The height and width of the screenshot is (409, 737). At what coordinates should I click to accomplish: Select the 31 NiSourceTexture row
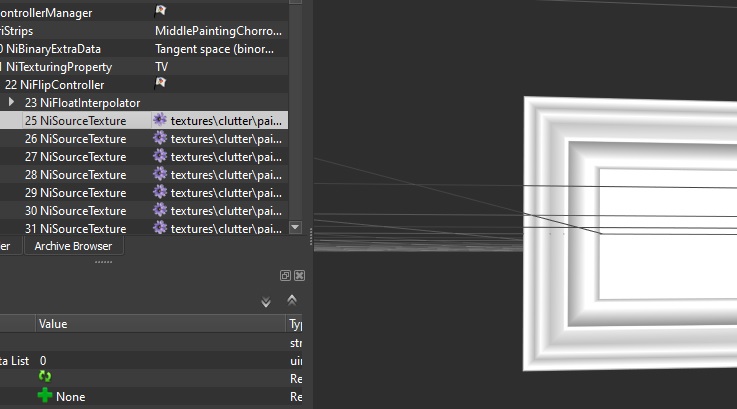(x=144, y=228)
